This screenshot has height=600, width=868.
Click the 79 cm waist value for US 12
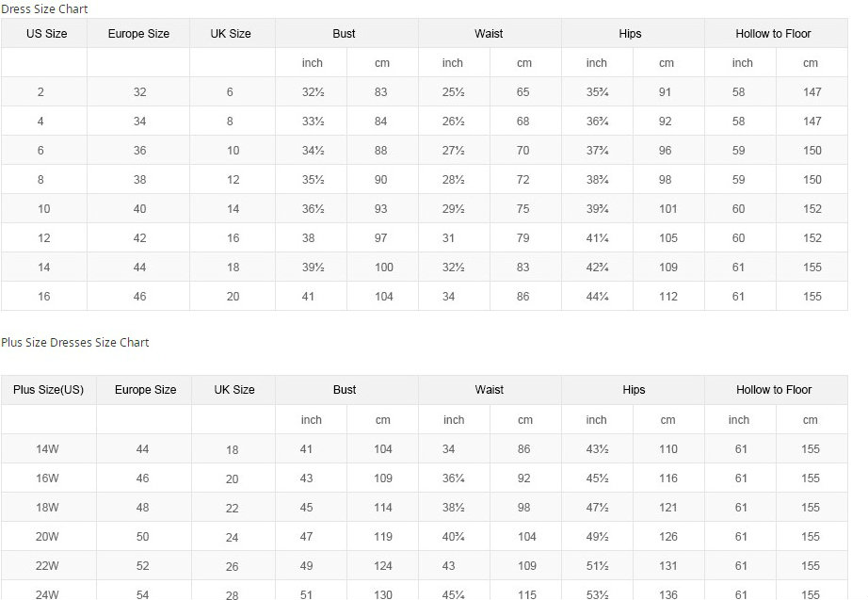tap(523, 238)
